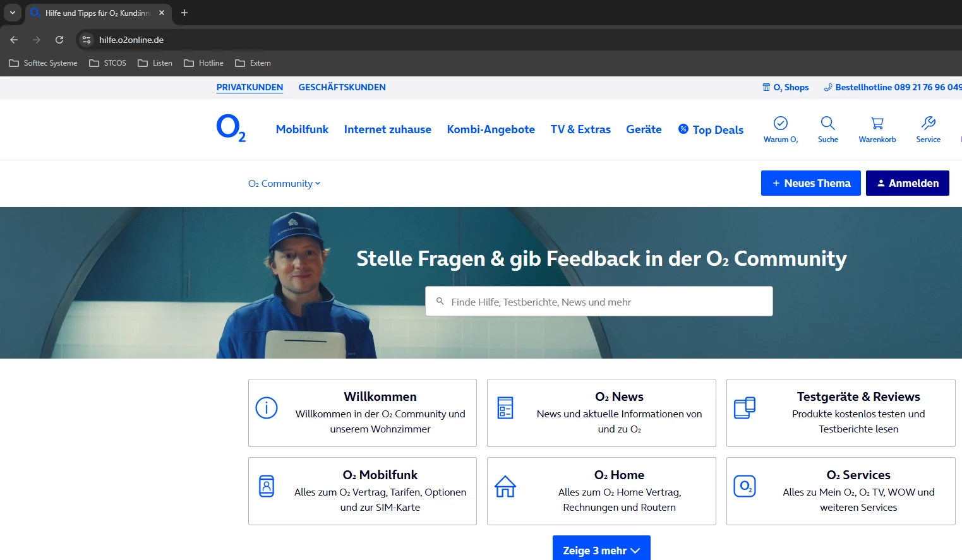Open the tab search dropdown arrow
The image size is (962, 560).
tap(12, 13)
